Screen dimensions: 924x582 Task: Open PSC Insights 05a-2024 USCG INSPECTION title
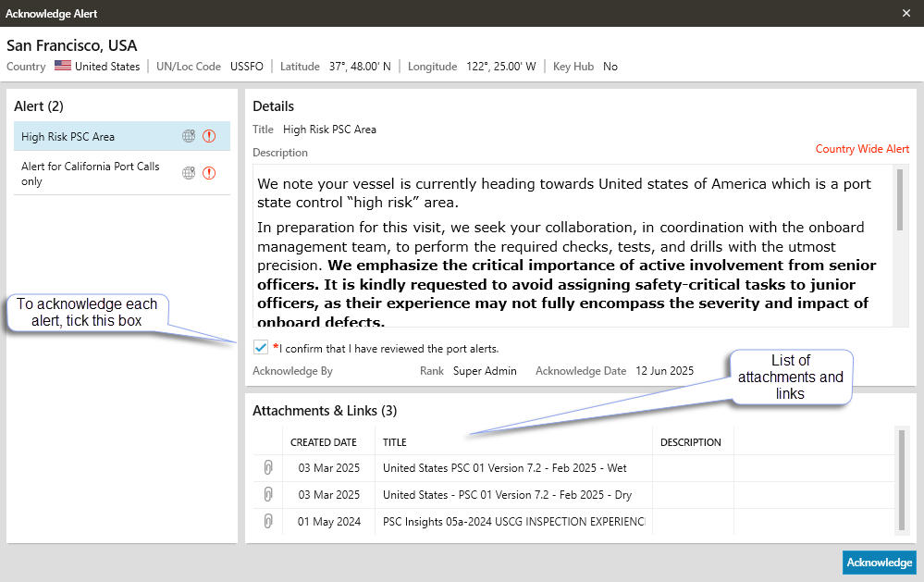(514, 522)
